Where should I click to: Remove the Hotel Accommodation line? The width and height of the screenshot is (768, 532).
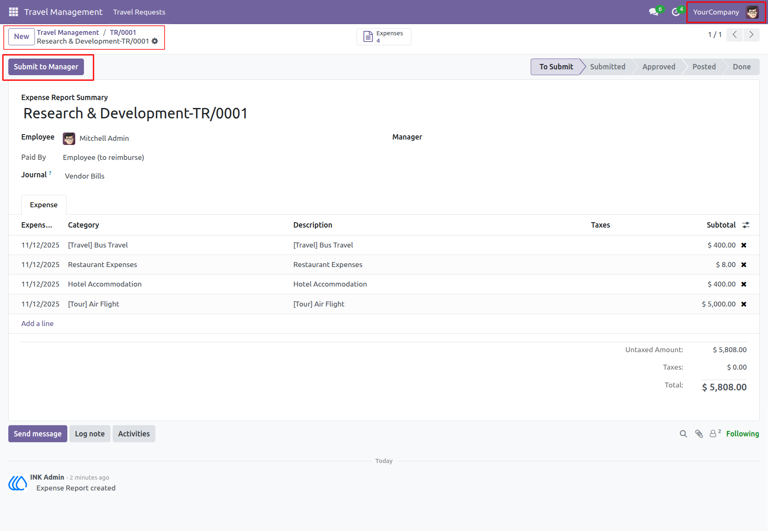[x=744, y=284]
